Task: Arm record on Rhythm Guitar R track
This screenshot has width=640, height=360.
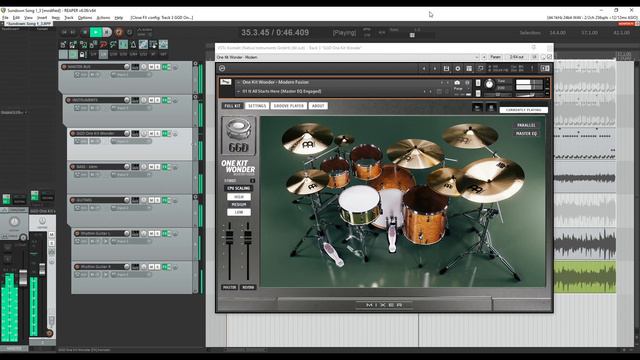Action: click(x=77, y=267)
